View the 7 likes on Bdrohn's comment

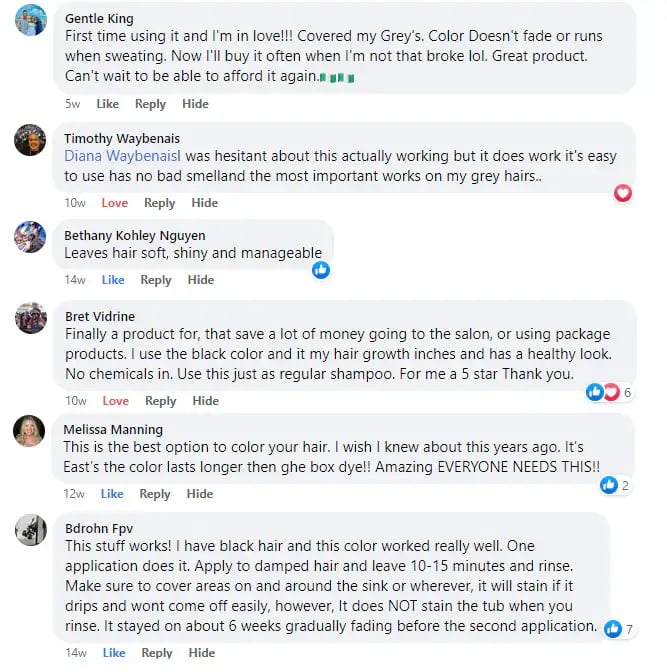click(x=618, y=629)
